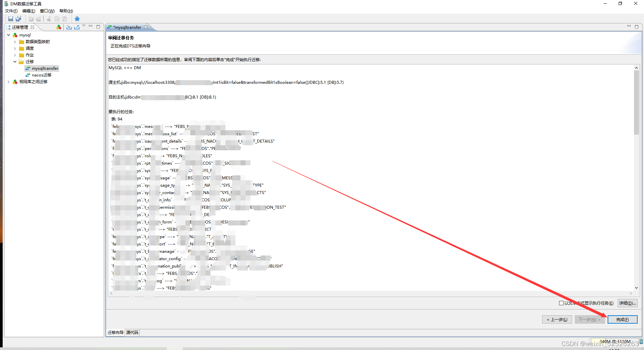The width and height of the screenshot is (644, 350).
Task: Click the 迁移 open folder icon
Action: pos(21,62)
